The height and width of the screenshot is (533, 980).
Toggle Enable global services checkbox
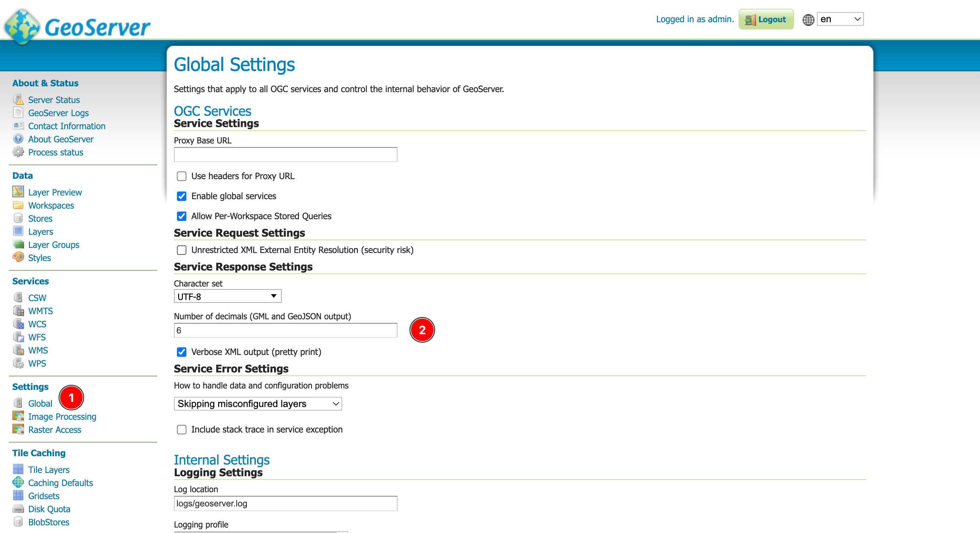[x=182, y=196]
